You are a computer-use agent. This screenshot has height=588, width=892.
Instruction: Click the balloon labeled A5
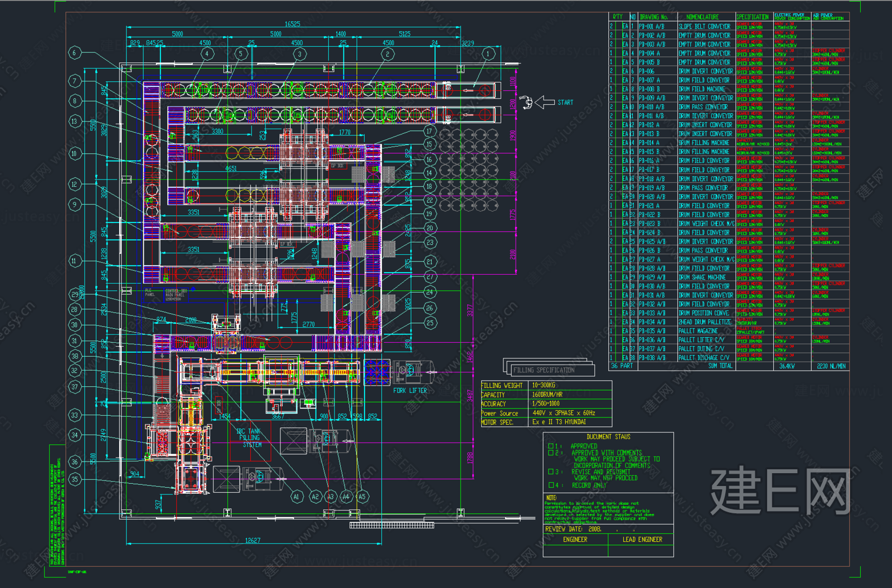tap(362, 496)
